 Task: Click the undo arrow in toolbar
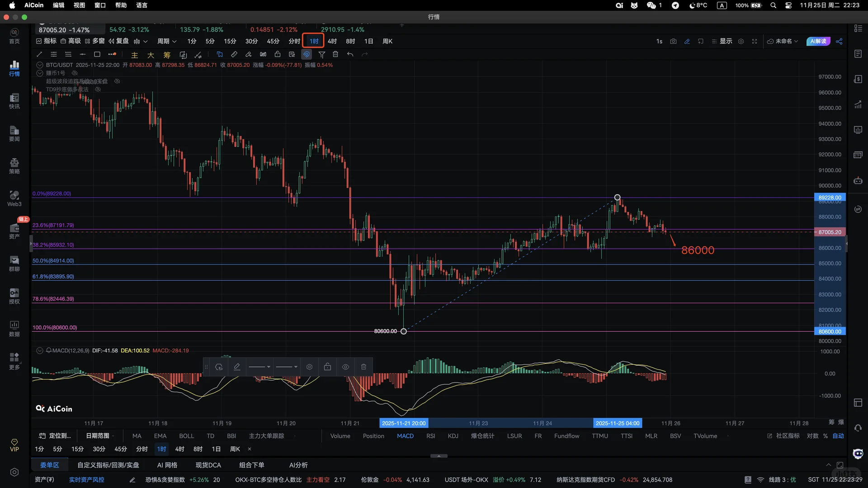350,54
